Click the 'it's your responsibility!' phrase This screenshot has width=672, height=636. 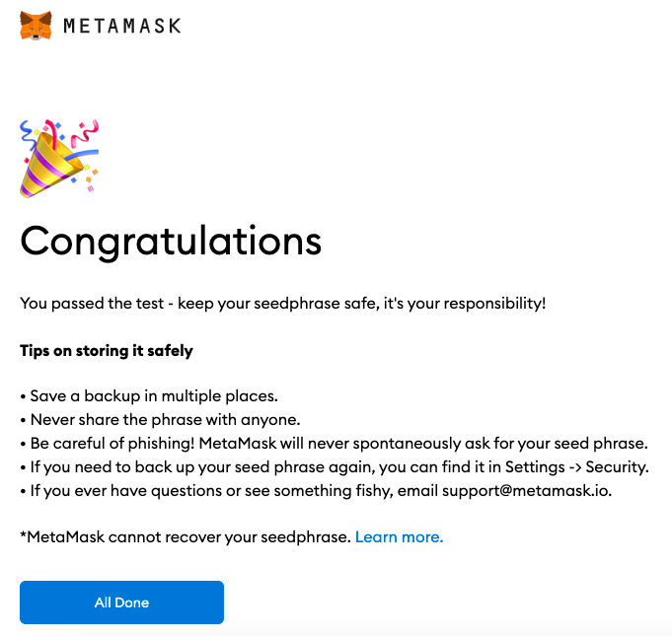pos(465,304)
